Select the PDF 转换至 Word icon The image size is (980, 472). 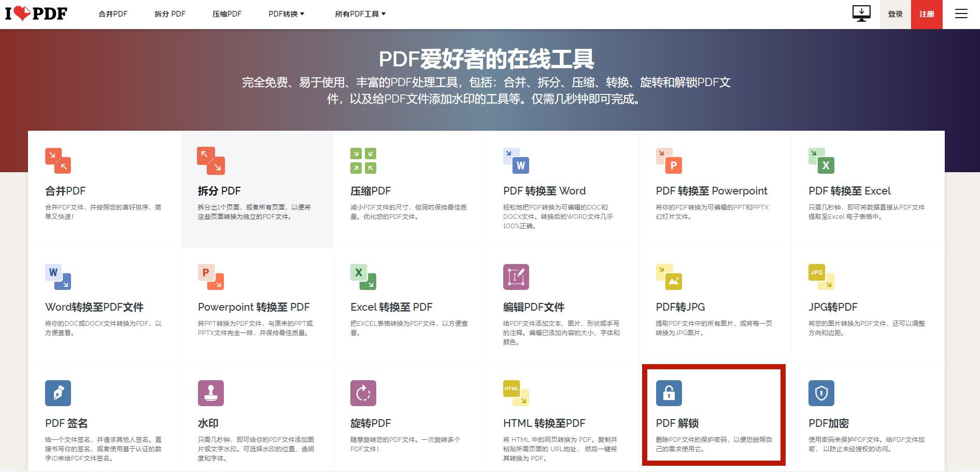pyautogui.click(x=516, y=162)
